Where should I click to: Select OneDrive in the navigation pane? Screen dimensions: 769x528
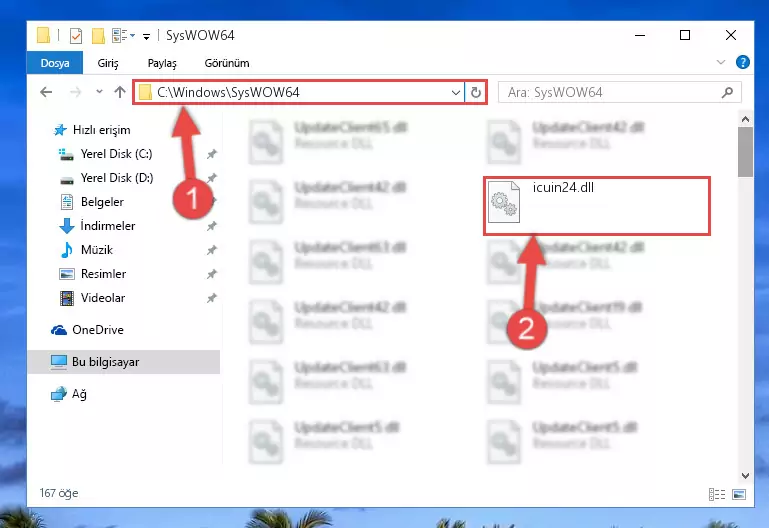click(x=98, y=330)
